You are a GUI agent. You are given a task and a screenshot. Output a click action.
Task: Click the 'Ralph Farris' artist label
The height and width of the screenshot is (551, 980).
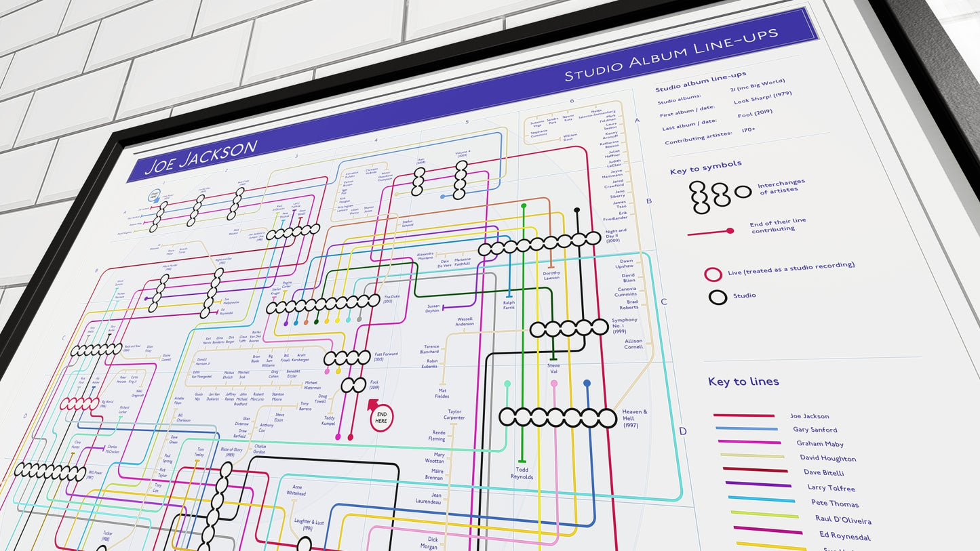pos(509,306)
